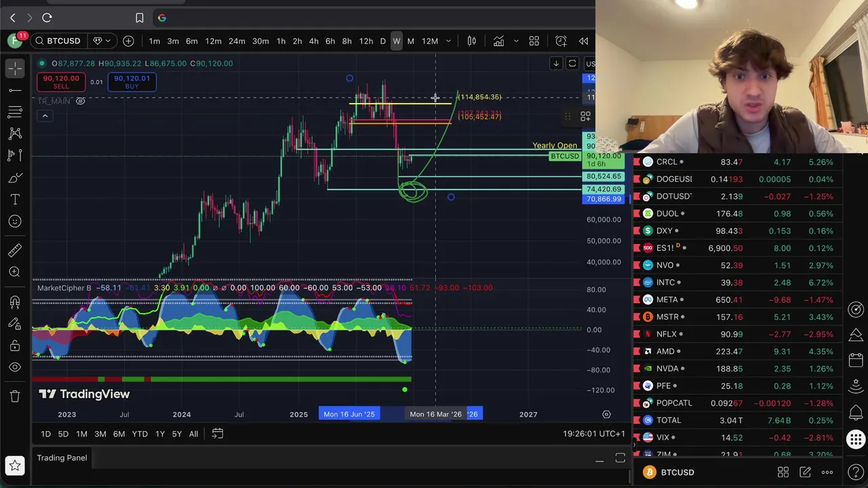Open the economic calendar sidebar icon
Viewport: 868px width, 488px height.
(x=856, y=361)
